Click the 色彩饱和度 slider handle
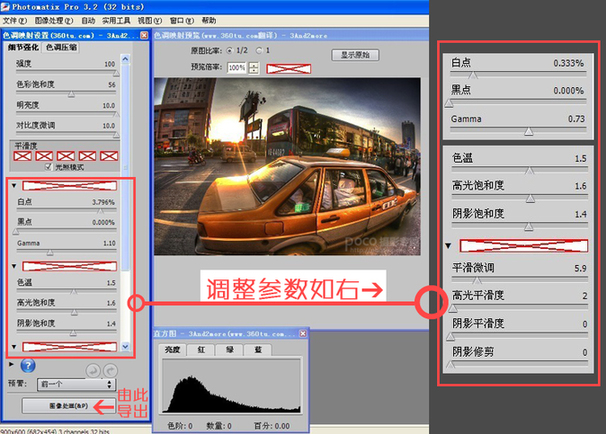The image size is (606, 434). [70, 94]
